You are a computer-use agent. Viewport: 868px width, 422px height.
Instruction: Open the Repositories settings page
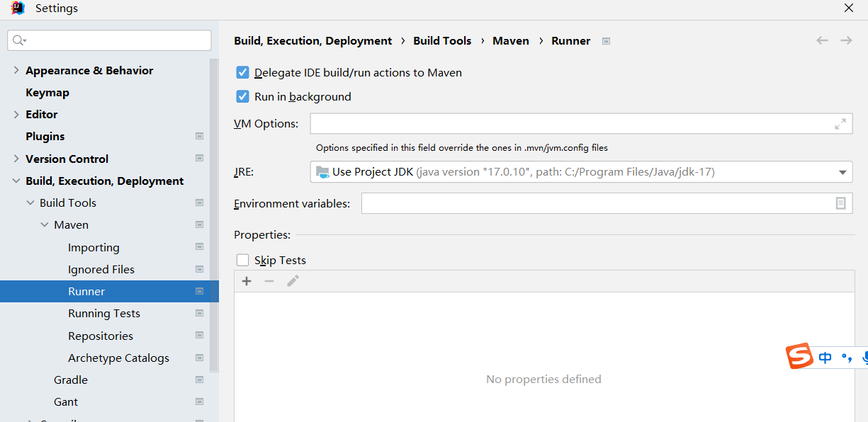coord(101,336)
